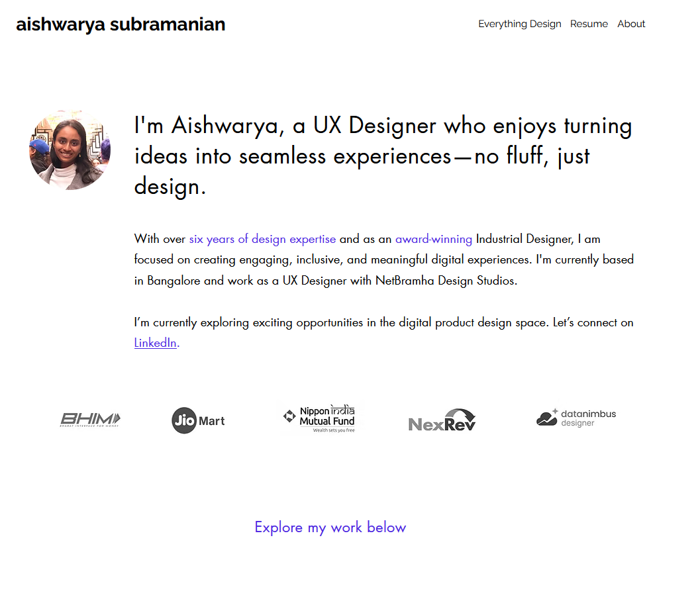Click the BHIM logo

point(89,419)
